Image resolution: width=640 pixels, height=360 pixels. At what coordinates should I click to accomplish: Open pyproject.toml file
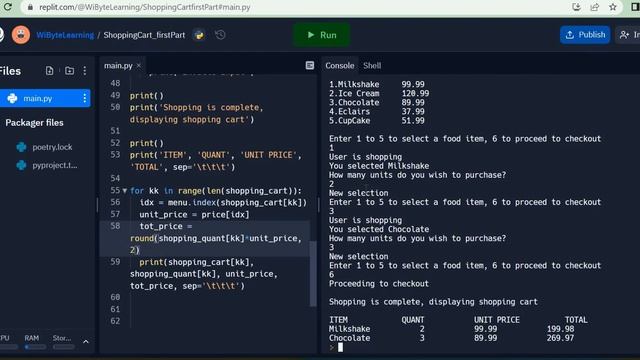54,165
